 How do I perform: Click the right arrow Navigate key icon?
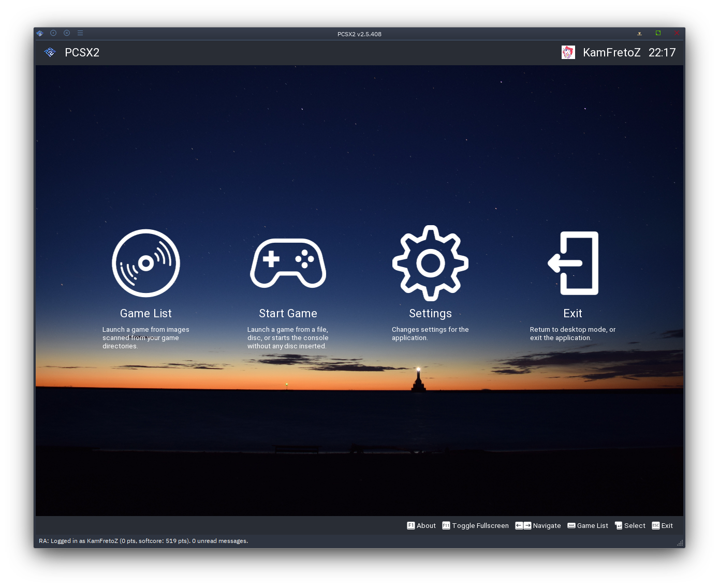click(527, 525)
